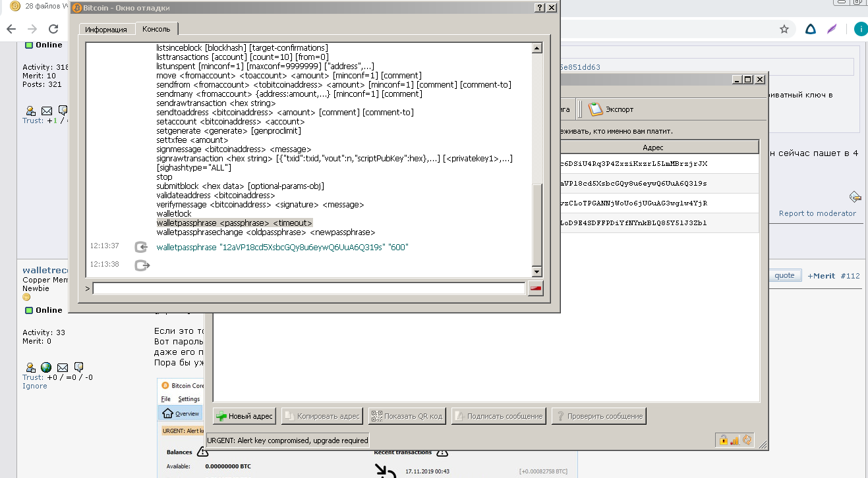Click the report post icon above Report to moderator
This screenshot has height=478, width=868.
[855, 196]
